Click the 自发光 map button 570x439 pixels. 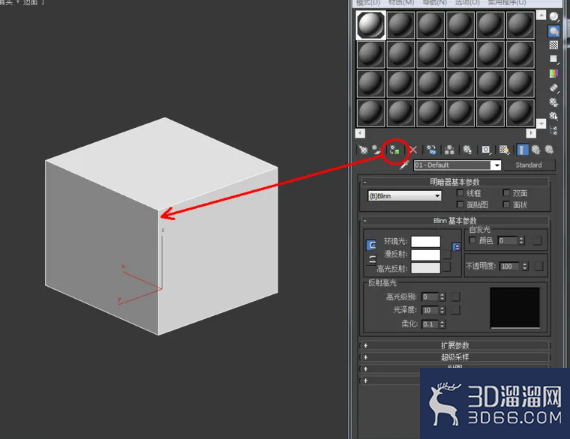pyautogui.click(x=537, y=241)
